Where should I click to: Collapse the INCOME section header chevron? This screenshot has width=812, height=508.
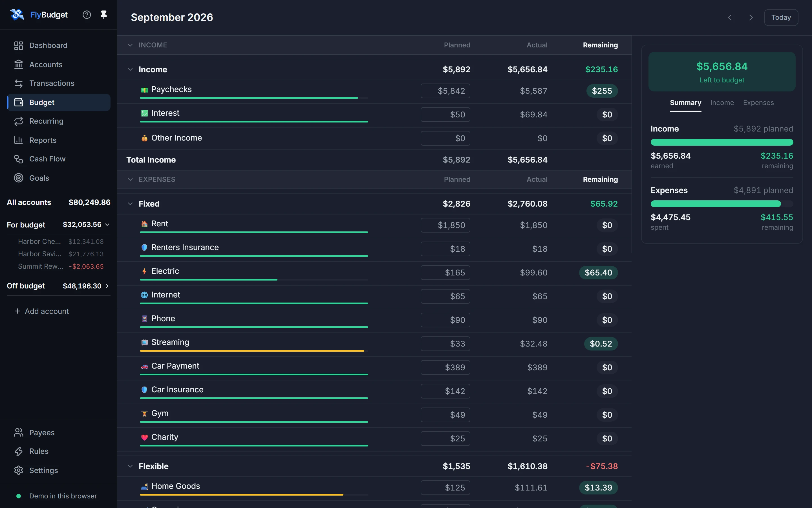[130, 45]
